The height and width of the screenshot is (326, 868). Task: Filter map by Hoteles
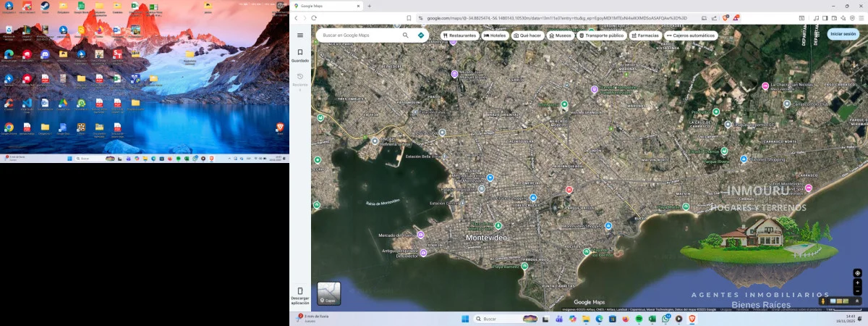coord(495,35)
